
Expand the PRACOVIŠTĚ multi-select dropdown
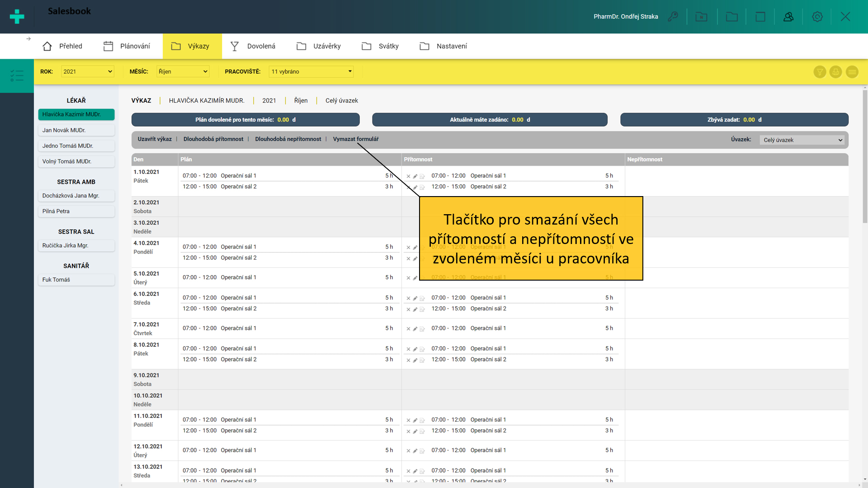(x=311, y=71)
